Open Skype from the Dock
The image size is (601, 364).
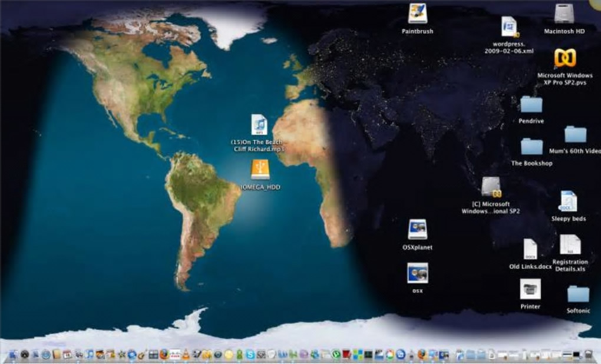click(250, 355)
